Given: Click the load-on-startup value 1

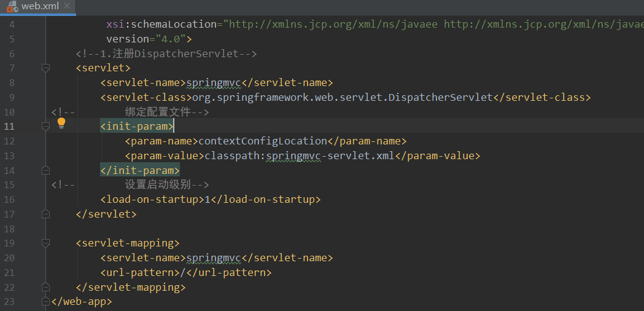Looking at the screenshot, I should (208, 200).
